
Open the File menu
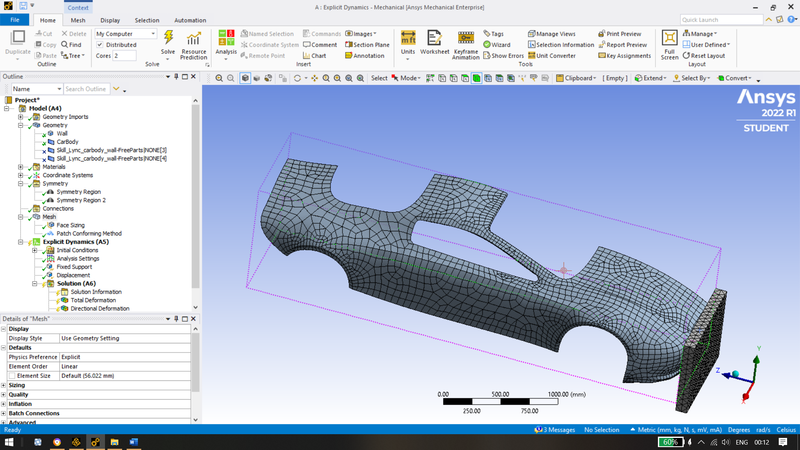coord(15,20)
